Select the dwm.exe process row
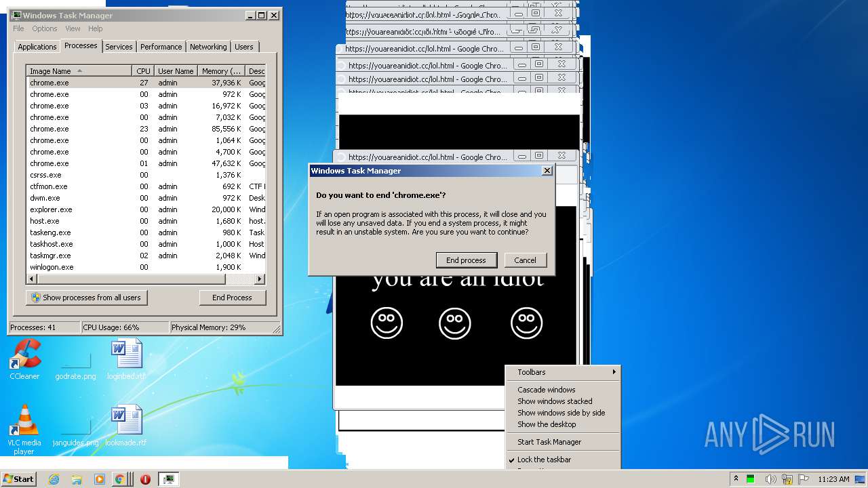The image size is (868, 488). pyautogui.click(x=146, y=198)
